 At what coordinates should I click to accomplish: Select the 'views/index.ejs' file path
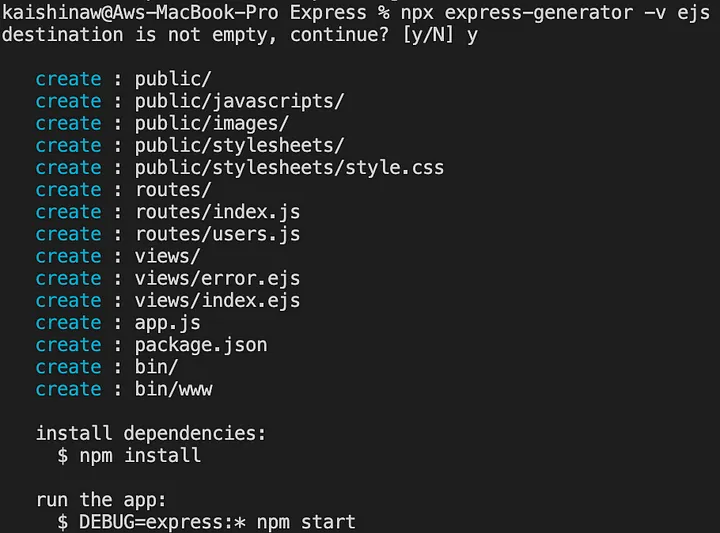pyautogui.click(x=217, y=300)
